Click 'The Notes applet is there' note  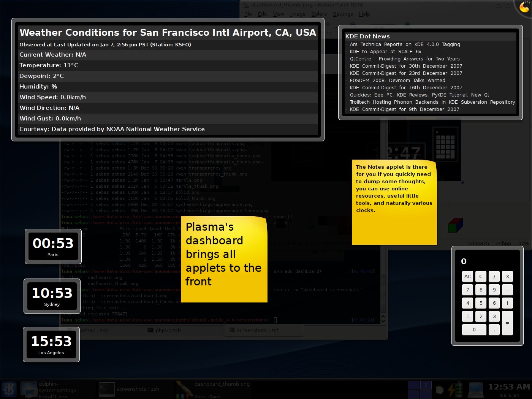tap(394, 202)
